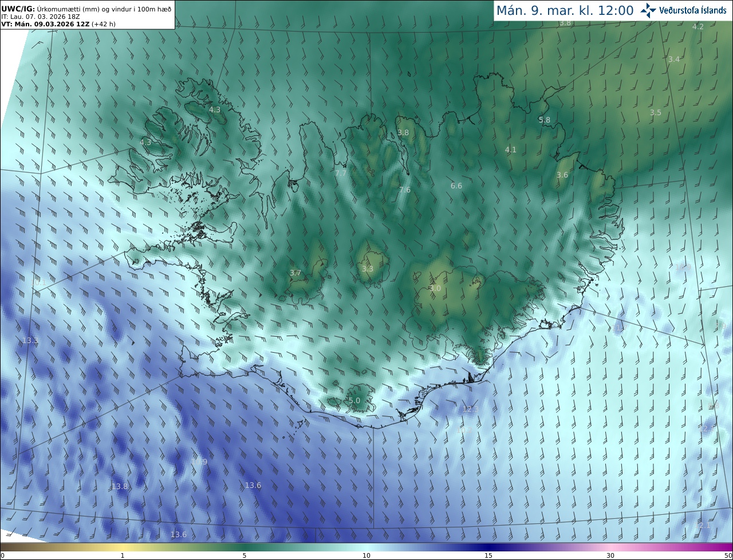Click the 5 tick on the color scale
Image resolution: width=733 pixels, height=560 pixels.
pyautogui.click(x=245, y=555)
